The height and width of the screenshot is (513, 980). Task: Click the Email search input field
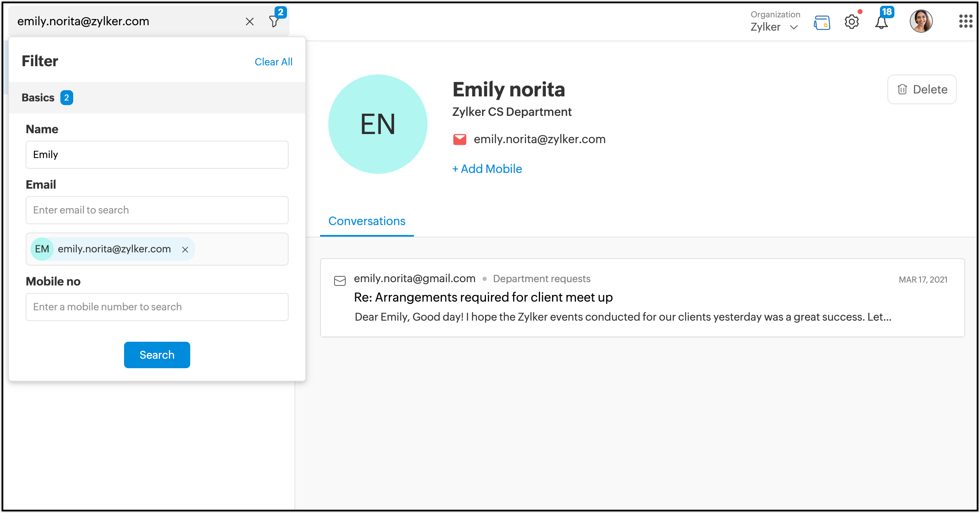(157, 210)
